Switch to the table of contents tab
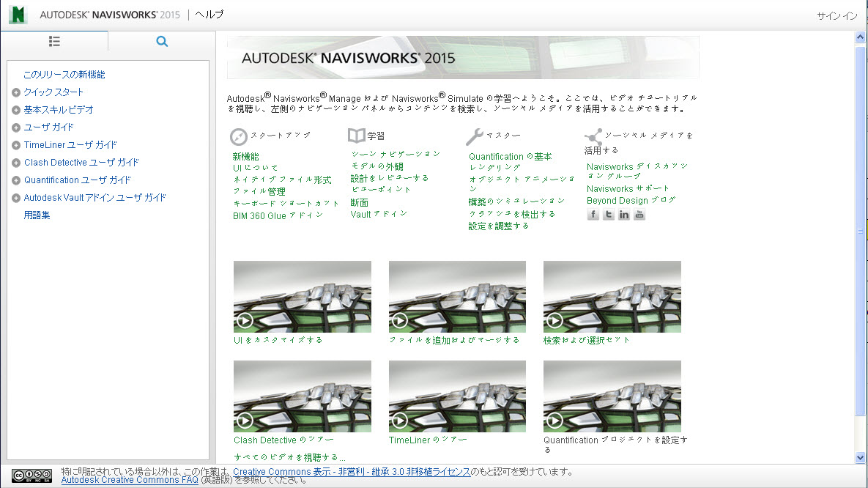This screenshot has width=868, height=488. point(54,42)
